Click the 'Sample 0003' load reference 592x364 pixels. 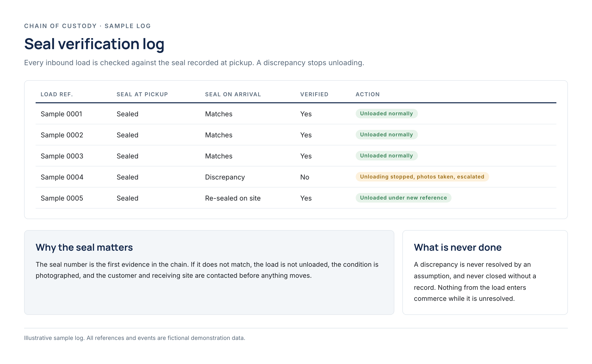coord(62,156)
